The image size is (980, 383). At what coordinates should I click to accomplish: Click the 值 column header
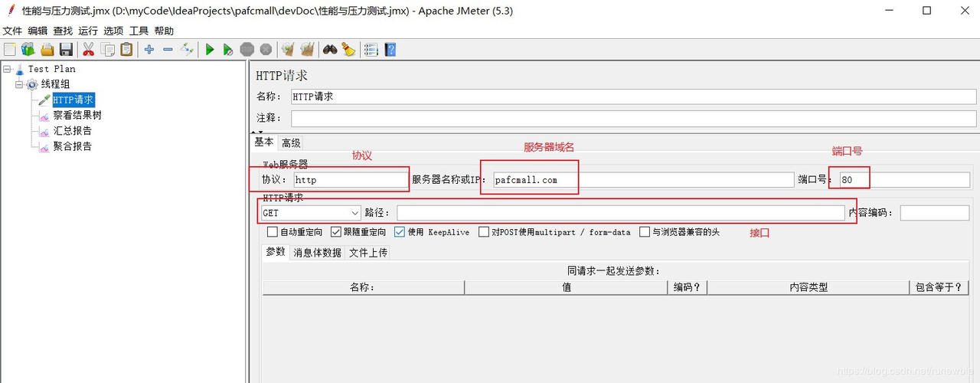coord(567,287)
